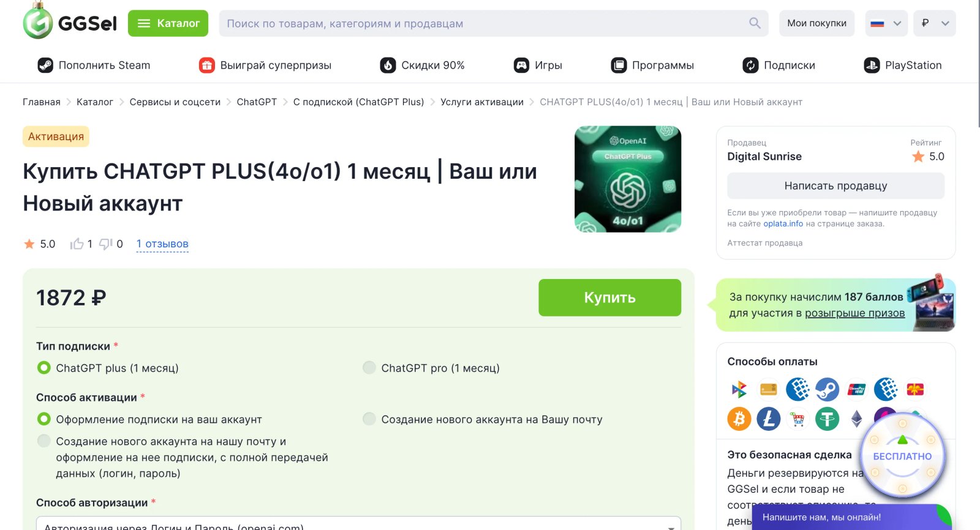The width and height of the screenshot is (980, 530).
Task: Select the multicolor triangle payment icon
Action: (x=739, y=389)
